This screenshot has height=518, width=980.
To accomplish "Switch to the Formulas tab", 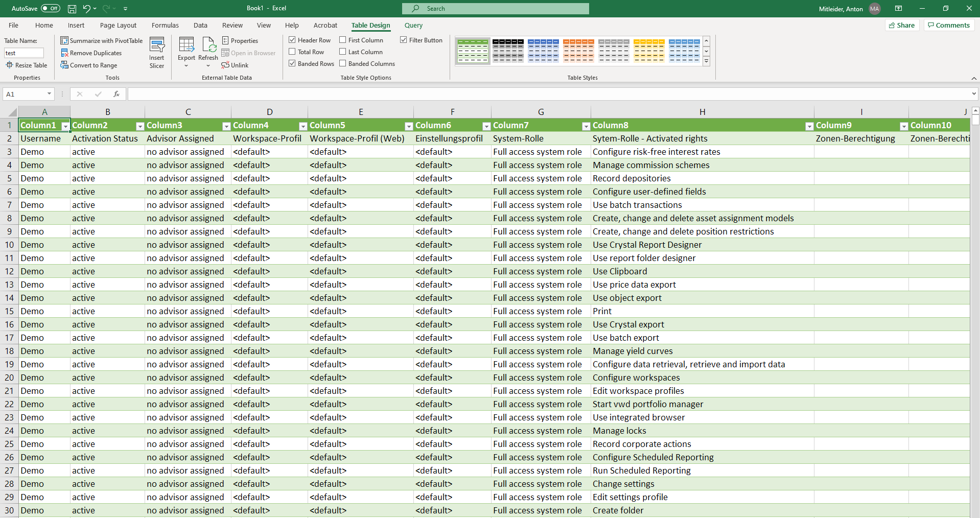I will (x=165, y=26).
